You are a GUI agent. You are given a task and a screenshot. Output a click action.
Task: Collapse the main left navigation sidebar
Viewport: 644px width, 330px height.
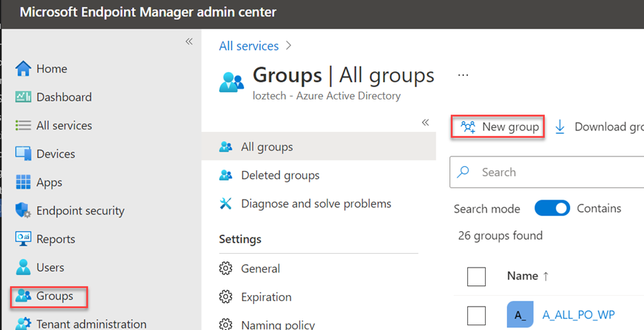coord(189,41)
